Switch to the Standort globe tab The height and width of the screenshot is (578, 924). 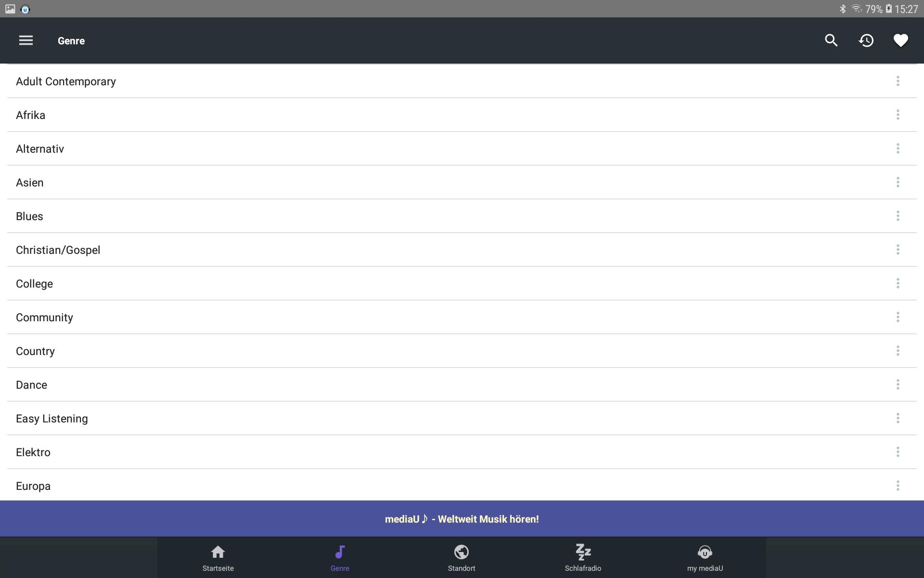pos(462,558)
